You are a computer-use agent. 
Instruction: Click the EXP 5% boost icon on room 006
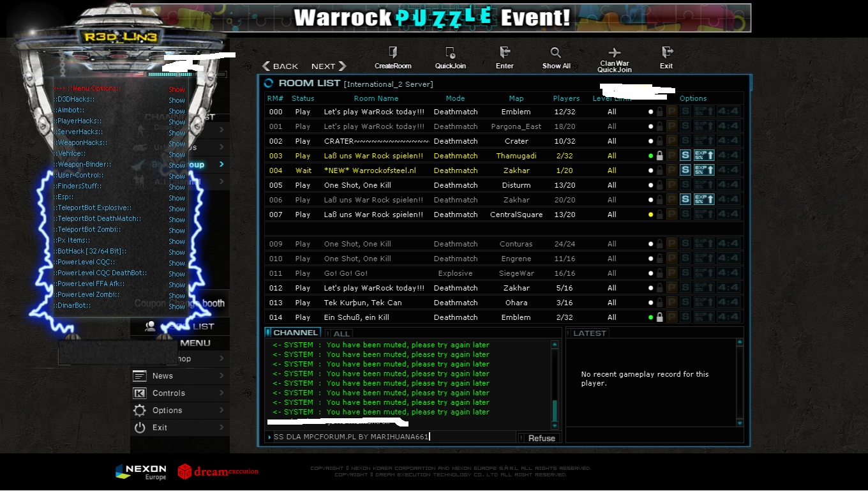pos(704,200)
